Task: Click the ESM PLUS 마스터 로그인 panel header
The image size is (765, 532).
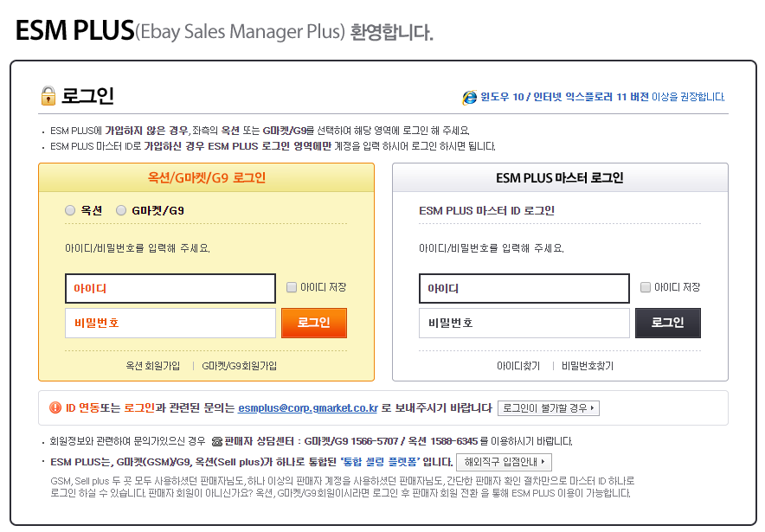Action: pyautogui.click(x=560, y=177)
